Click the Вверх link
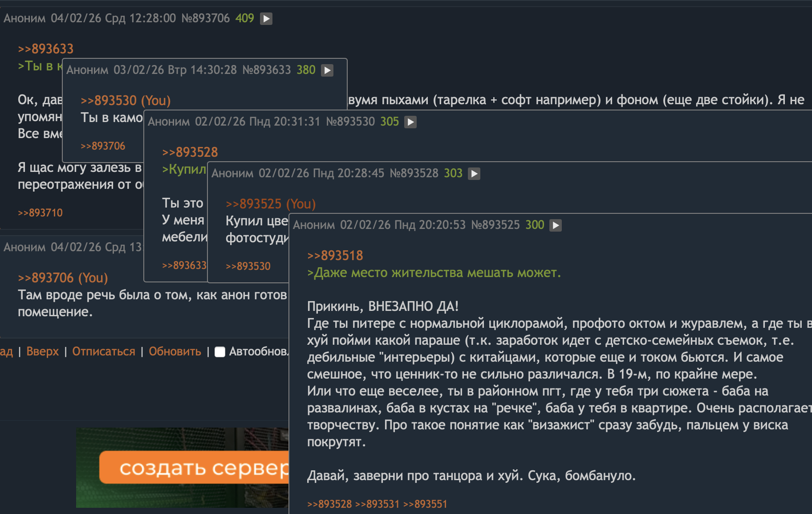This screenshot has height=514, width=812. (x=43, y=351)
